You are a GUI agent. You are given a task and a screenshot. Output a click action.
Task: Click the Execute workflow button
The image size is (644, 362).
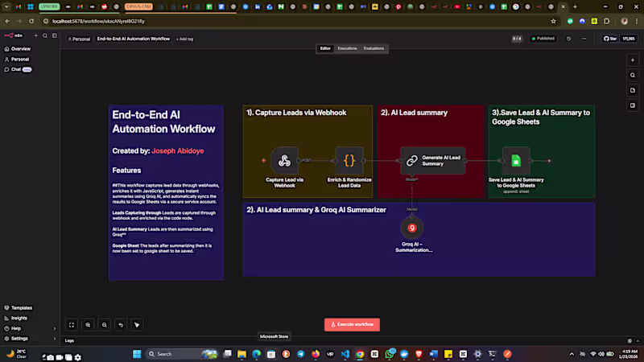click(x=352, y=325)
